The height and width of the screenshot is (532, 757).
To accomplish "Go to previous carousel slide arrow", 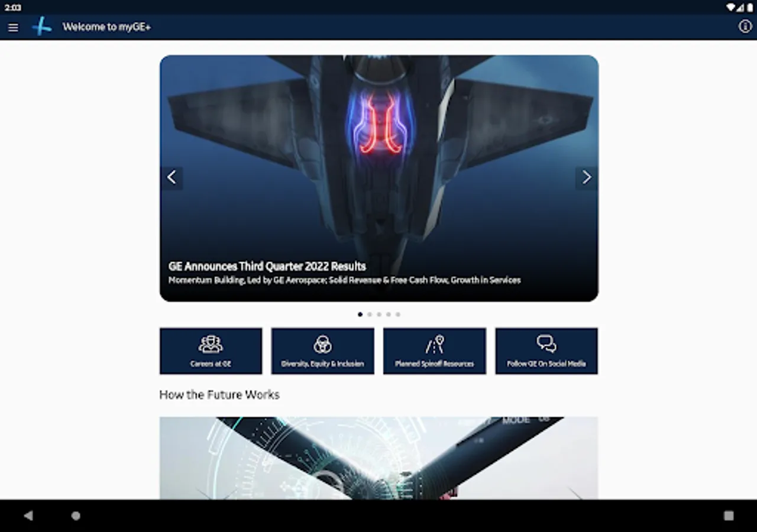I will 172,177.
